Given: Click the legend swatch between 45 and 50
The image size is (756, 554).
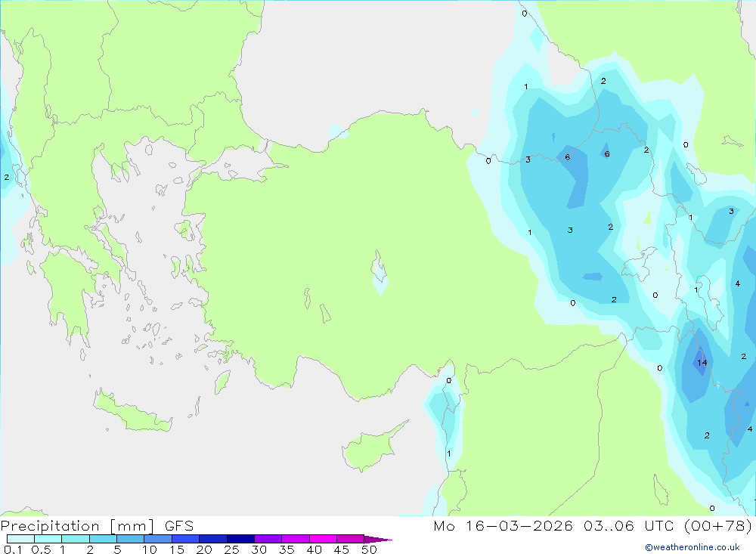Looking at the screenshot, I should (351, 539).
